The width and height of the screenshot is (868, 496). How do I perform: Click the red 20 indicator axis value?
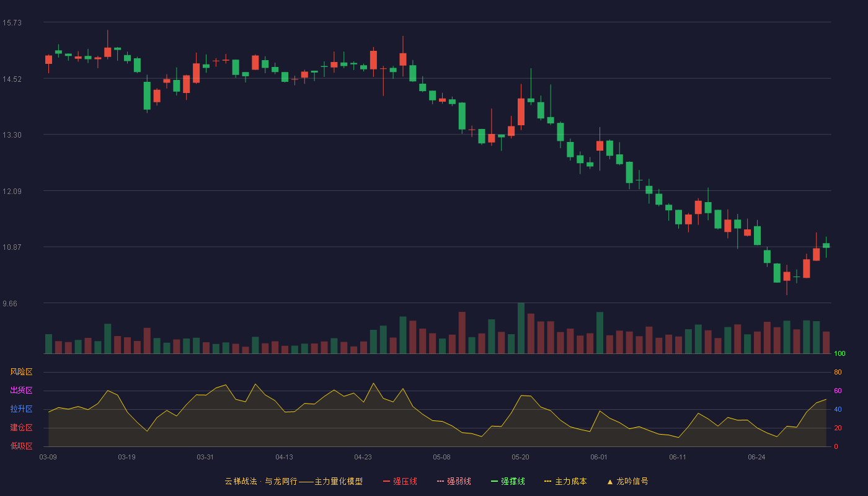click(838, 428)
